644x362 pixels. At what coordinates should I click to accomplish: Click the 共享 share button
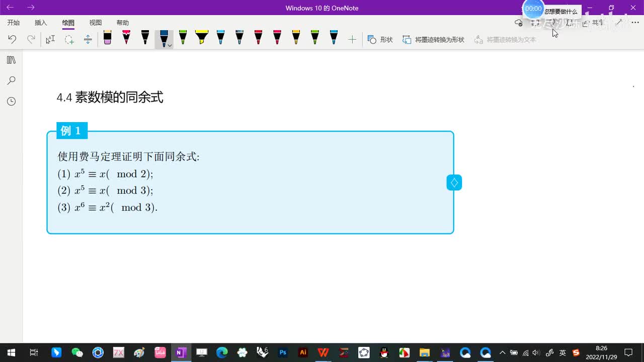[594, 23]
